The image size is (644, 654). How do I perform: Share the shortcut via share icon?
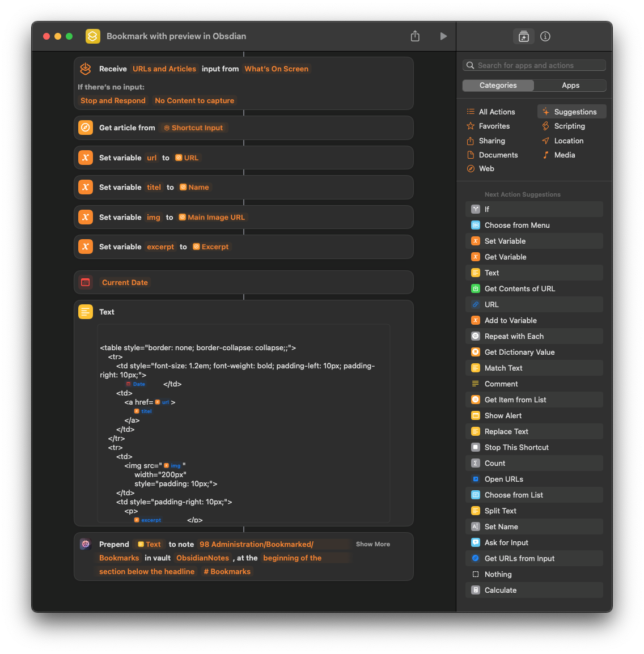415,36
